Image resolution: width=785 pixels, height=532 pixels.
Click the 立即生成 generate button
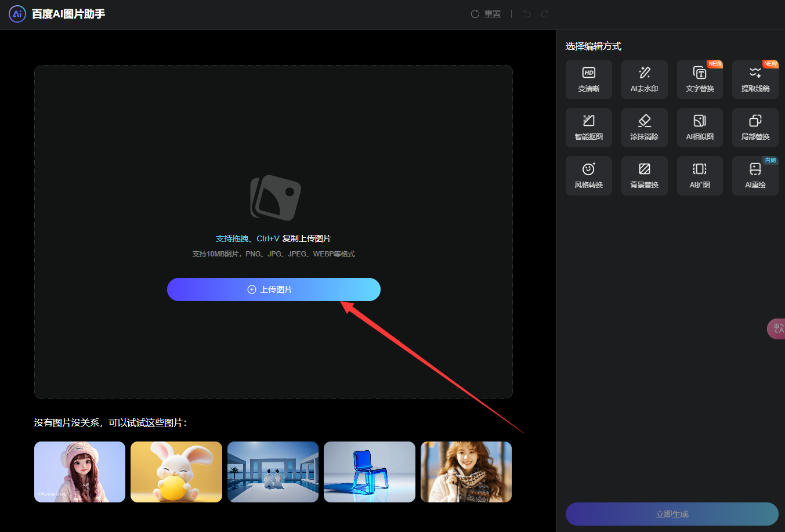point(672,514)
